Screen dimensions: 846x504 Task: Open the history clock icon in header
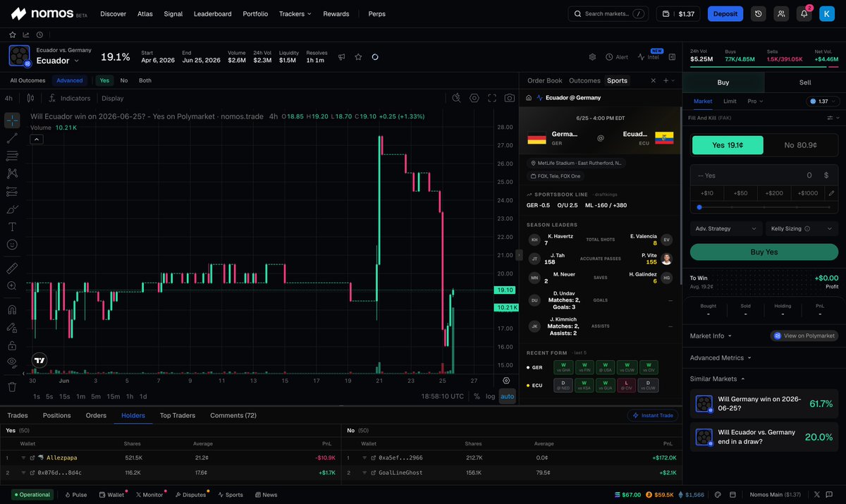coord(758,13)
